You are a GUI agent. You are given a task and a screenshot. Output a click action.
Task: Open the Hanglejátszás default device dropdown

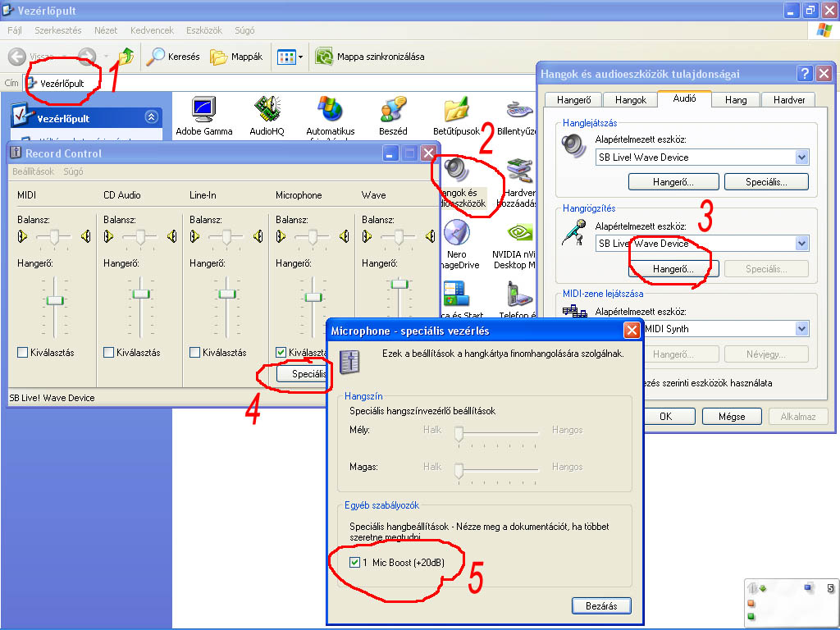coord(801,157)
